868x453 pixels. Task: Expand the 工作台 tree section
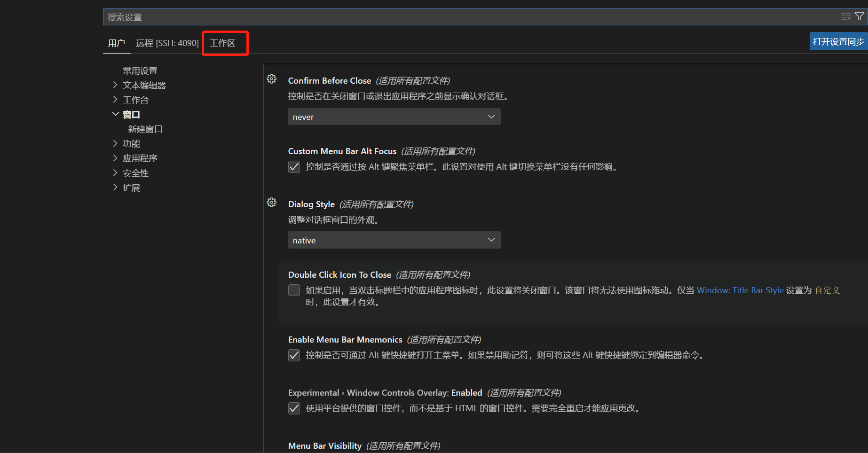pos(115,100)
